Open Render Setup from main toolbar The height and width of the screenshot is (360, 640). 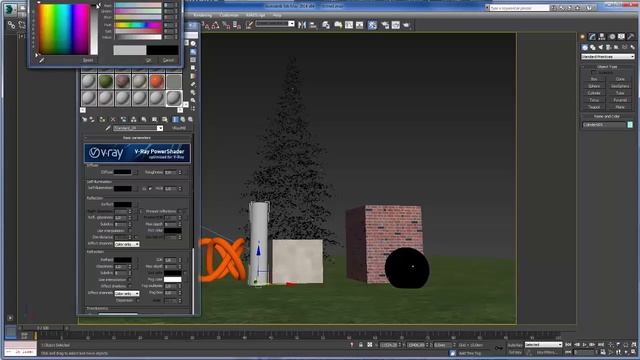click(385, 25)
